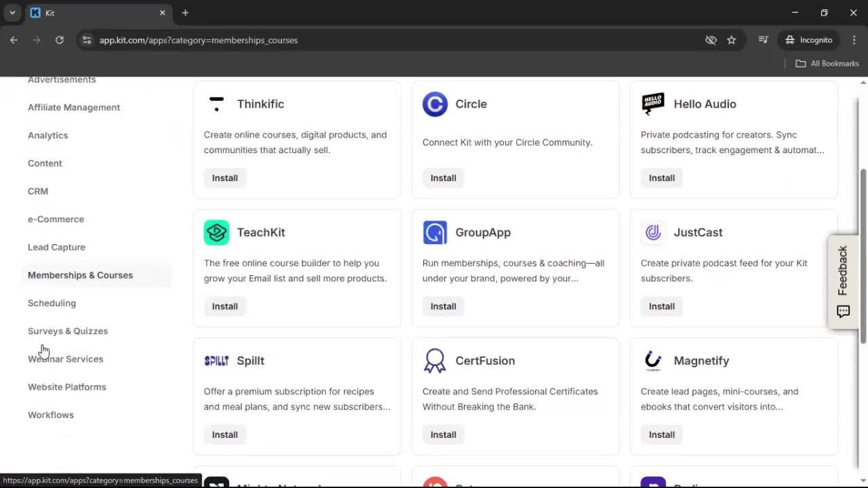
Task: Browse the Surveys & Quizzes category
Action: tap(68, 331)
